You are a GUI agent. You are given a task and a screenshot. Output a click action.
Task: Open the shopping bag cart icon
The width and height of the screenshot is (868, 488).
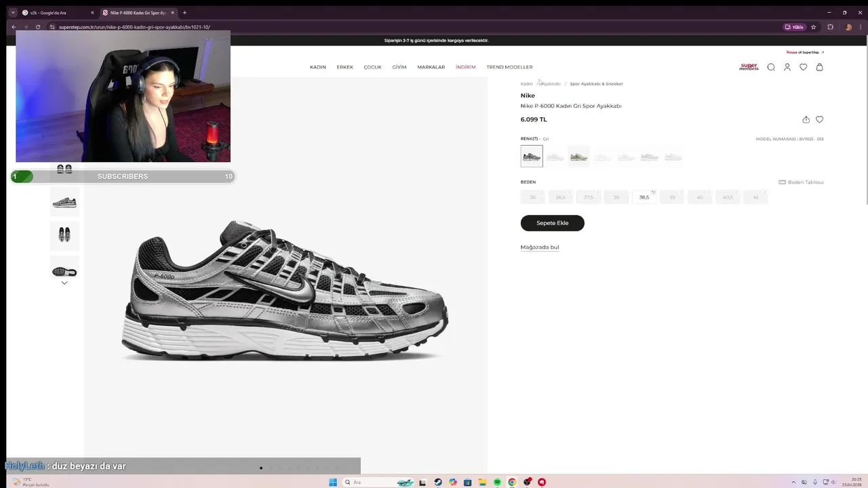click(820, 67)
